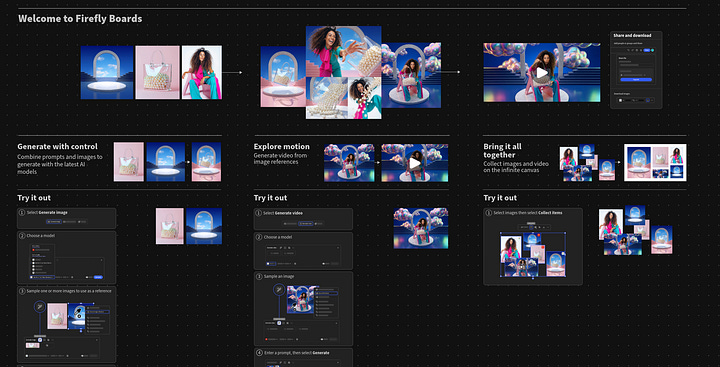The image size is (720, 367).
Task: Click the Generate with control heading
Action: (x=57, y=147)
